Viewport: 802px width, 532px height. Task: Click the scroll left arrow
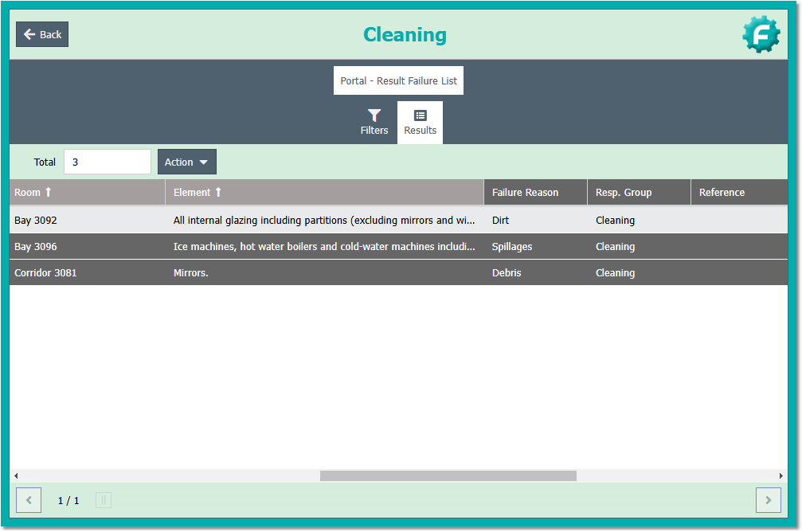click(x=16, y=475)
